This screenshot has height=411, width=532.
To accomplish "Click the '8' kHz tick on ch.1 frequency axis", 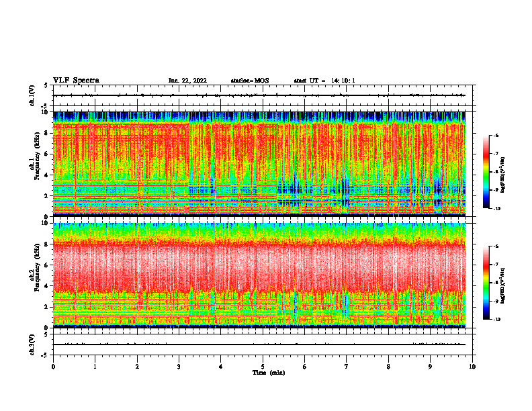I will (x=46, y=133).
